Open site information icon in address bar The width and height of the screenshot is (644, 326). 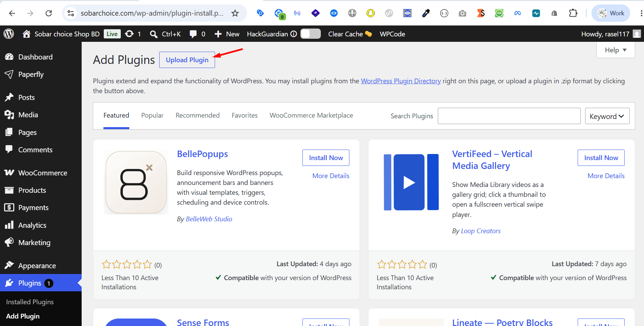(x=71, y=13)
